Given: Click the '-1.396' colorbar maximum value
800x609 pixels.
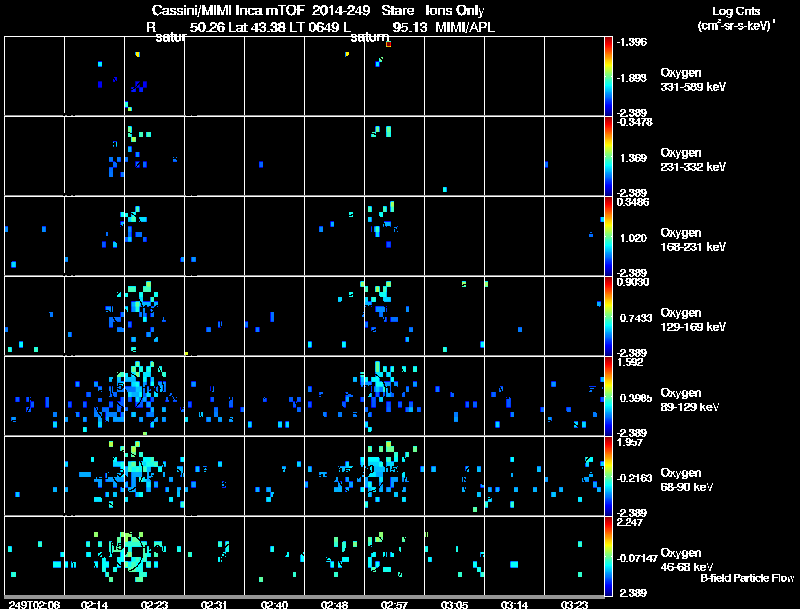Looking at the screenshot, I should pos(632,42).
